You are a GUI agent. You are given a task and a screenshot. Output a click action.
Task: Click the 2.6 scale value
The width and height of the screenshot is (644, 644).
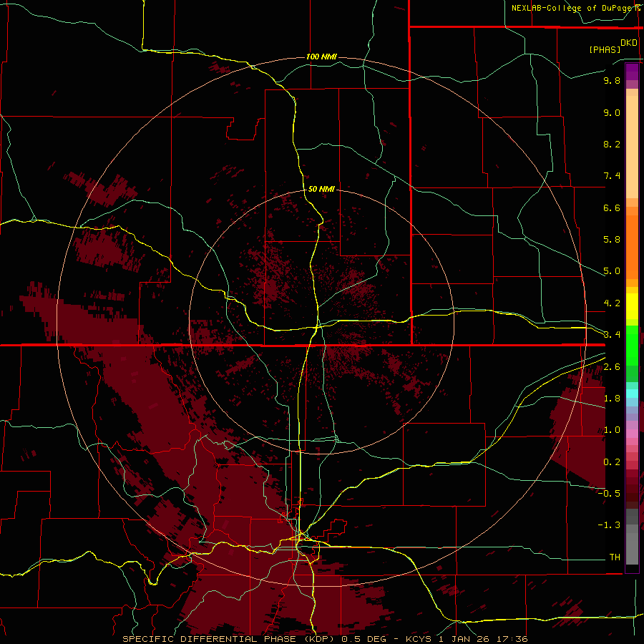(x=612, y=367)
